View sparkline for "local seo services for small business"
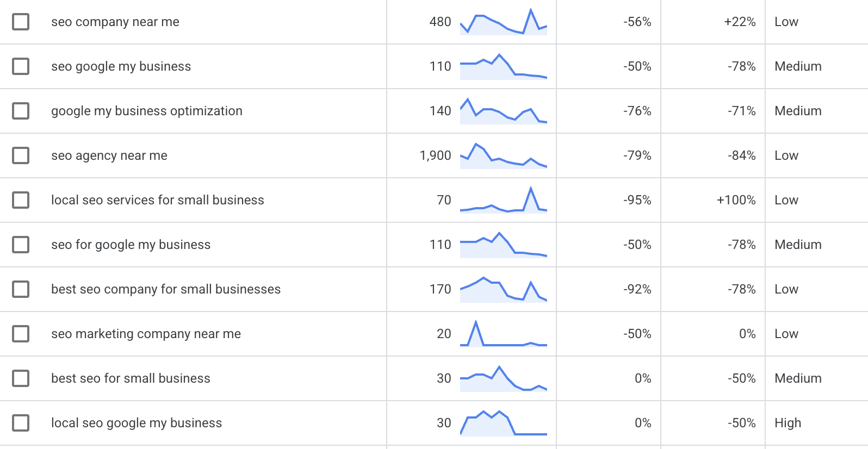 tap(503, 200)
